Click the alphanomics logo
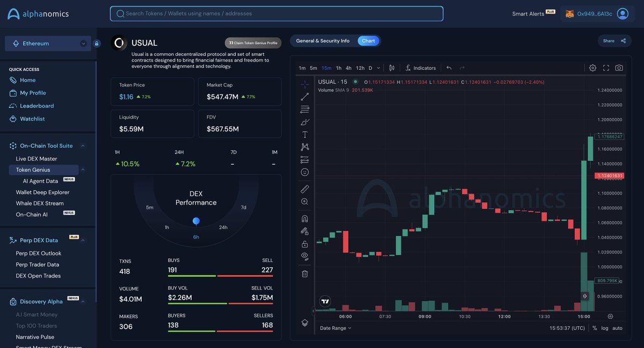The height and width of the screenshot is (348, 644). coord(38,14)
